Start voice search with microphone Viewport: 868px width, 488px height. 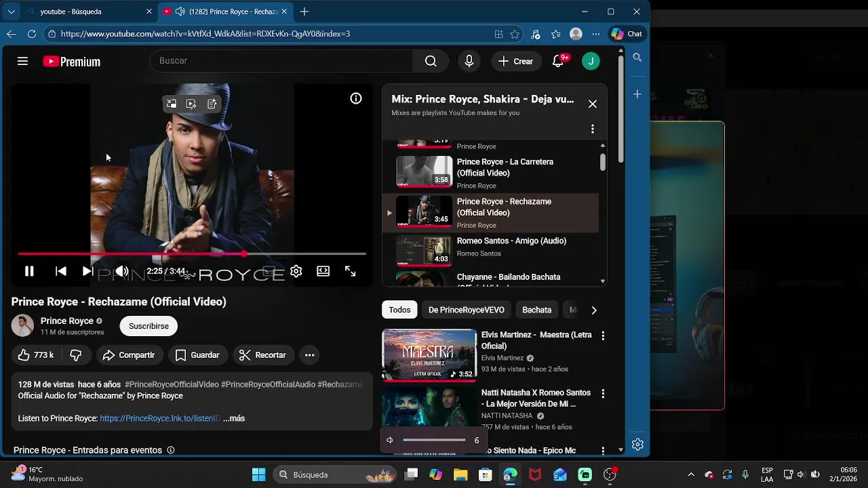pos(469,61)
